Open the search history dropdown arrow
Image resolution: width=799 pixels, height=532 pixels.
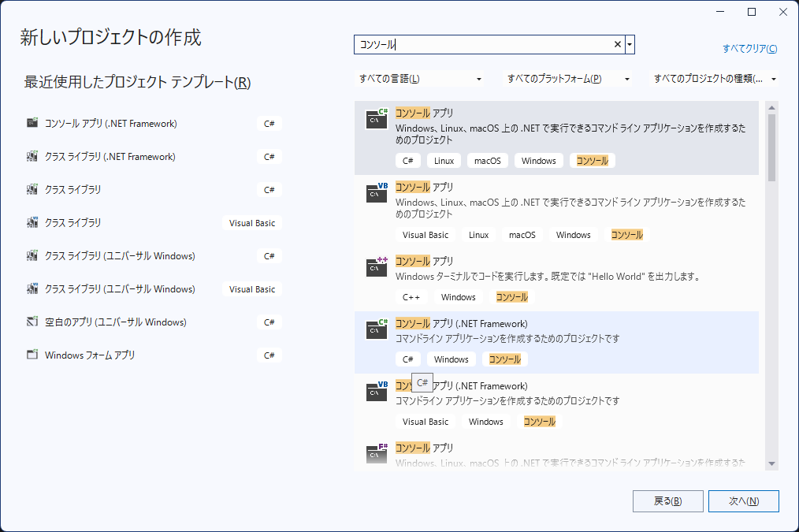pyautogui.click(x=630, y=44)
